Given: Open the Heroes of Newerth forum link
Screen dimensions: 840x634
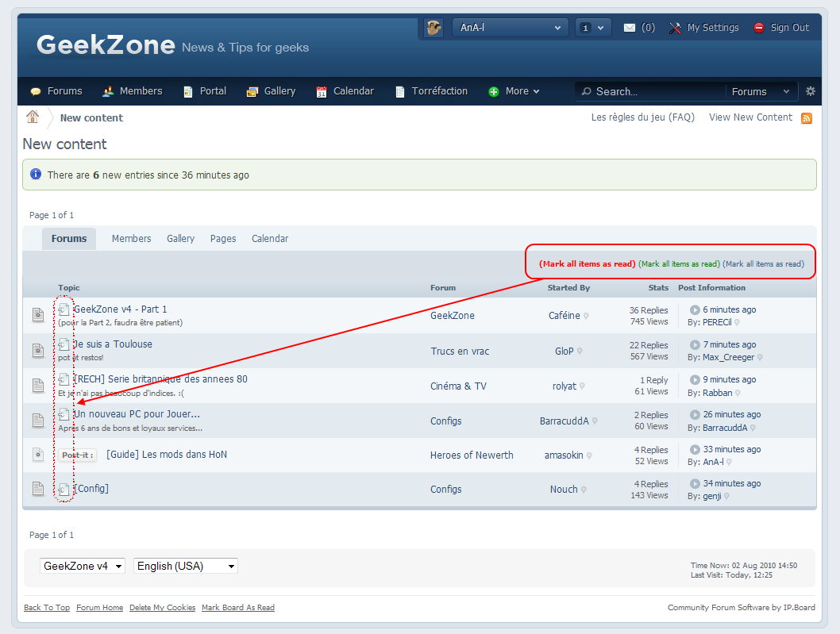Looking at the screenshot, I should click(472, 455).
